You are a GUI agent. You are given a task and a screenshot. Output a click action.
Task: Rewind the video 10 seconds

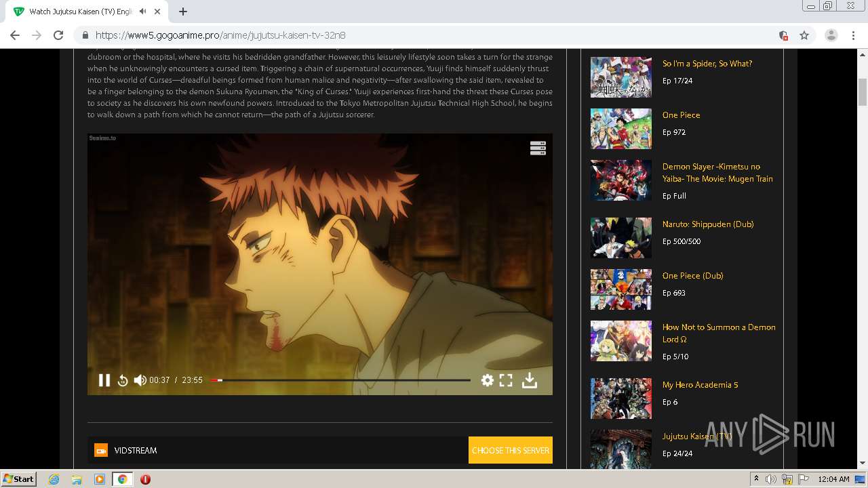(x=123, y=380)
